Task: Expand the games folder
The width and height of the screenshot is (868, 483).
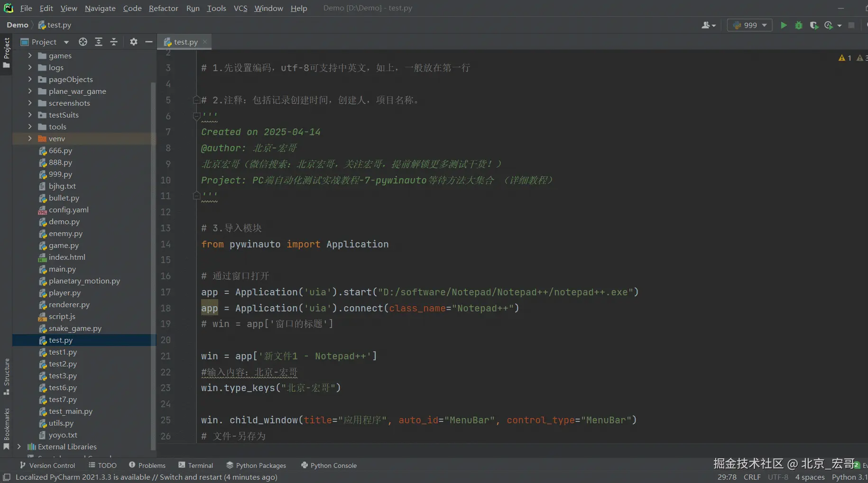Action: coord(30,55)
